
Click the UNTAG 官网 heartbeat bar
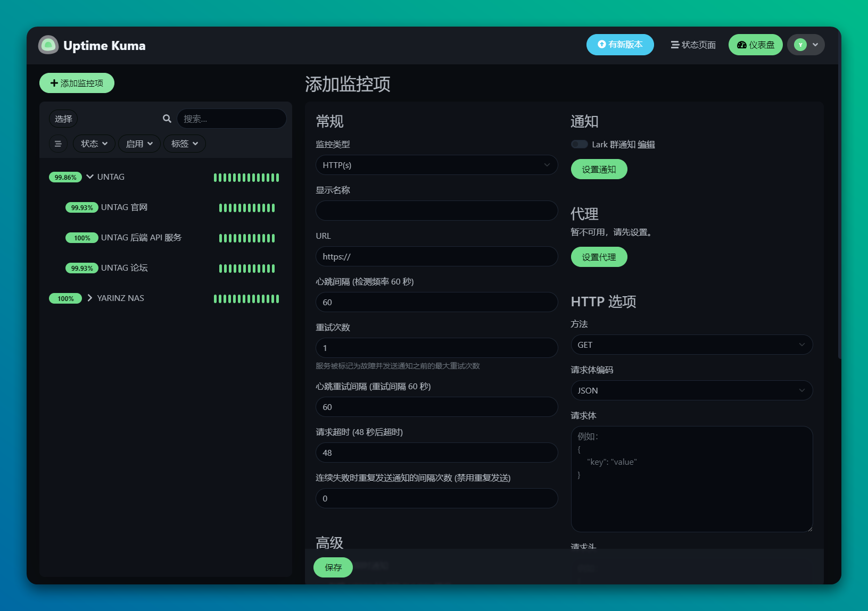(x=247, y=208)
